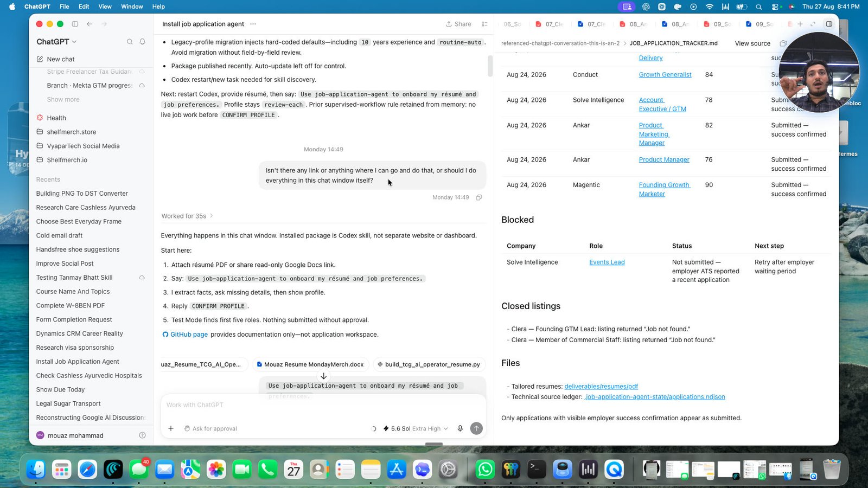Open 5.6 Sol Extra High selector
The width and height of the screenshot is (868, 488).
416,428
